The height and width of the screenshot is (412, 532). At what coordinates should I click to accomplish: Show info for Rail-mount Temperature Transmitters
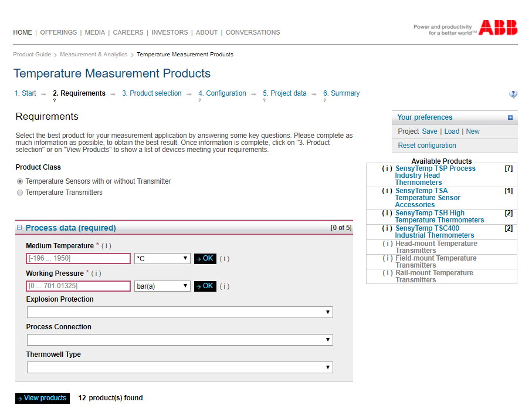pyautogui.click(x=388, y=272)
